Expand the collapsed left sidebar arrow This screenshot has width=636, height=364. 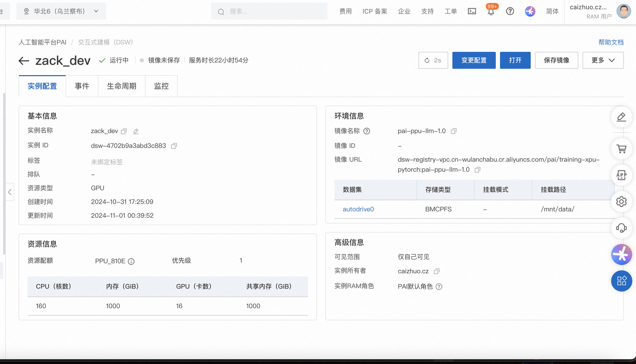[10, 192]
